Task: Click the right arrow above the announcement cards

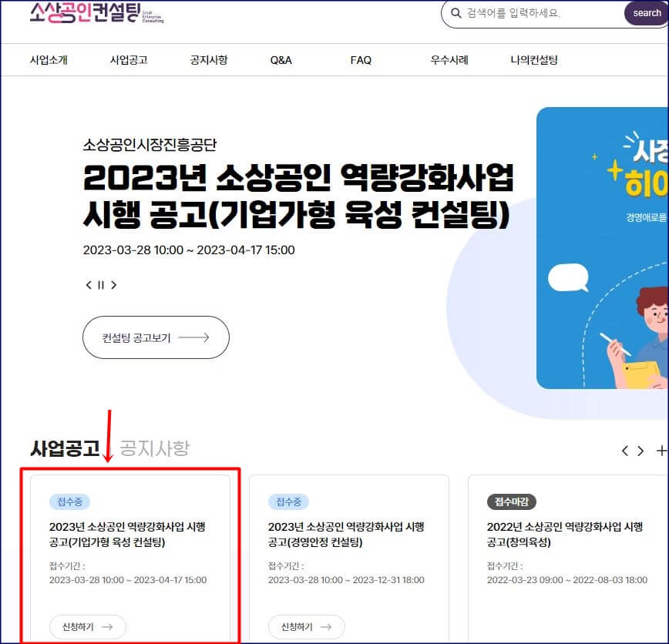Action: [x=640, y=451]
